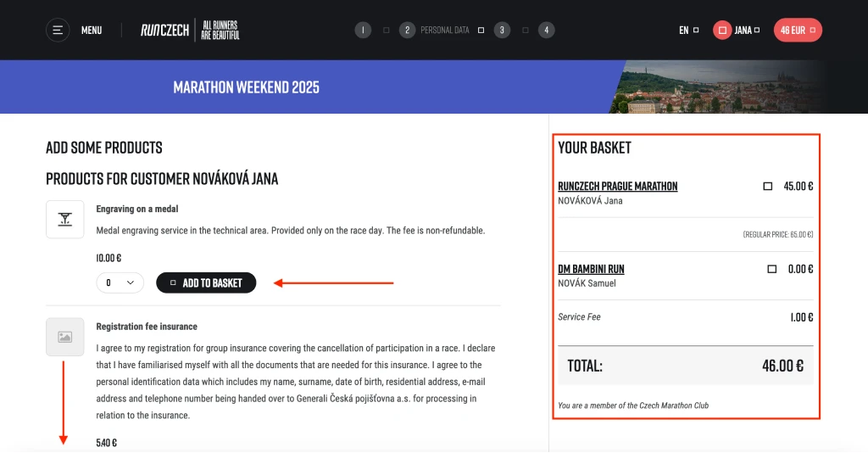Click the Products for customer Nováková Jana heading

(162, 178)
